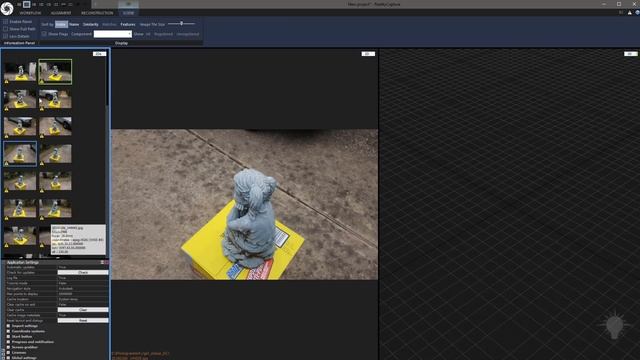Click the Cache image metadata value
Image resolution: width=640 pixels, height=360 pixels.
[83, 315]
